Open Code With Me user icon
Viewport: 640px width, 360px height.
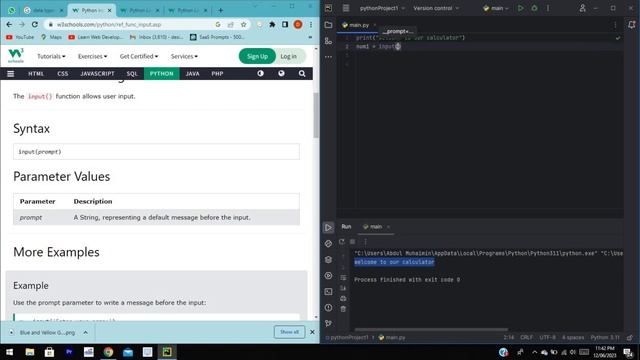tap(582, 8)
